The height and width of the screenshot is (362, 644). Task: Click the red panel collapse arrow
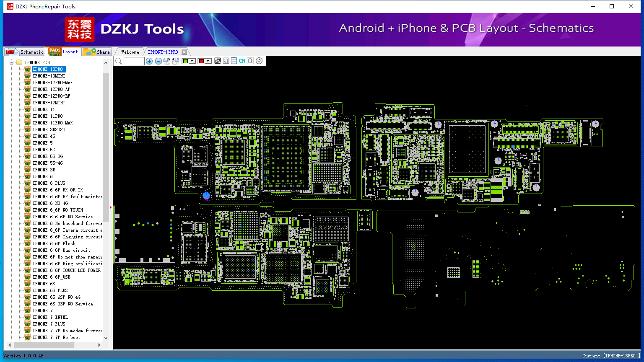coord(111,207)
